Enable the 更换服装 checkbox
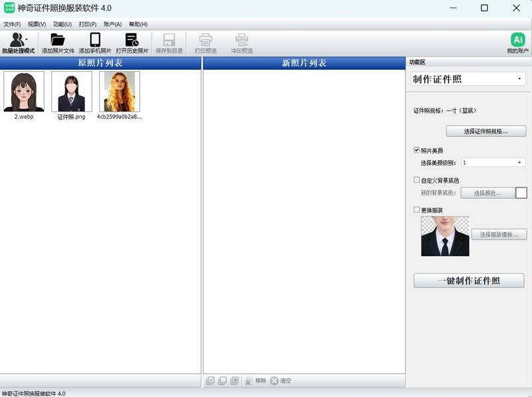Image resolution: width=532 pixels, height=397 pixels. (x=417, y=210)
